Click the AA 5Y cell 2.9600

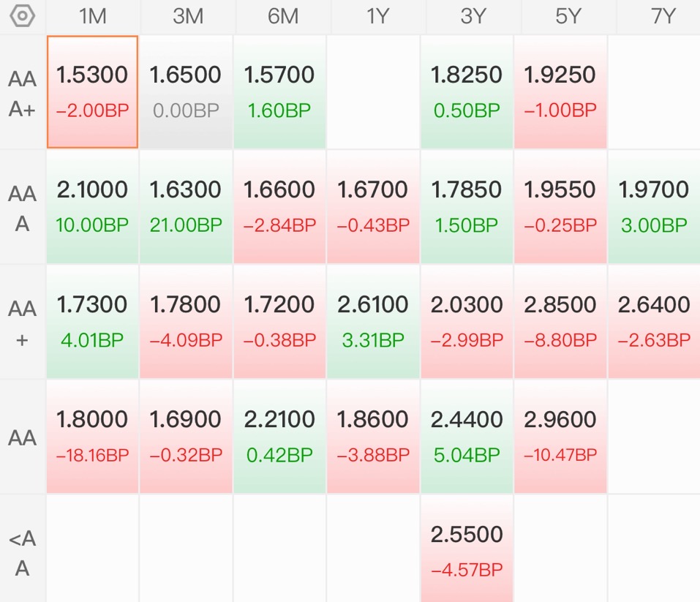[560, 437]
